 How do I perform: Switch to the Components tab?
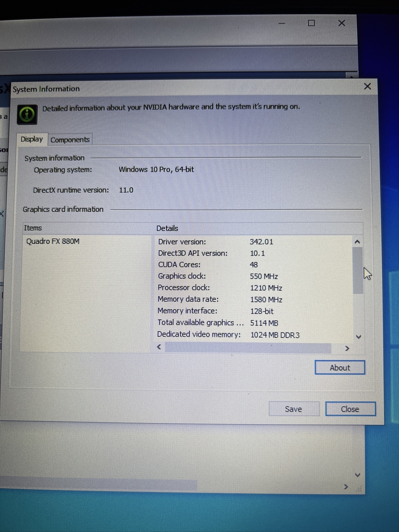tap(70, 140)
